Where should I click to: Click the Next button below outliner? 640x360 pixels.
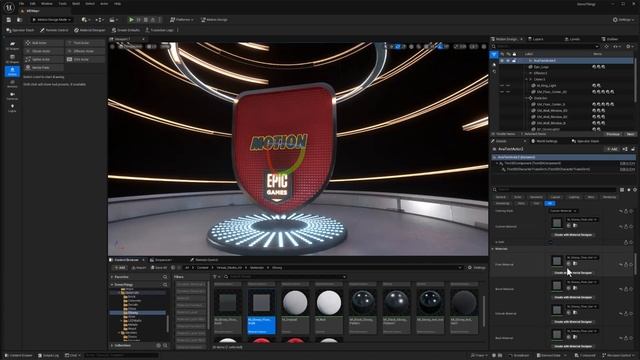(630, 134)
